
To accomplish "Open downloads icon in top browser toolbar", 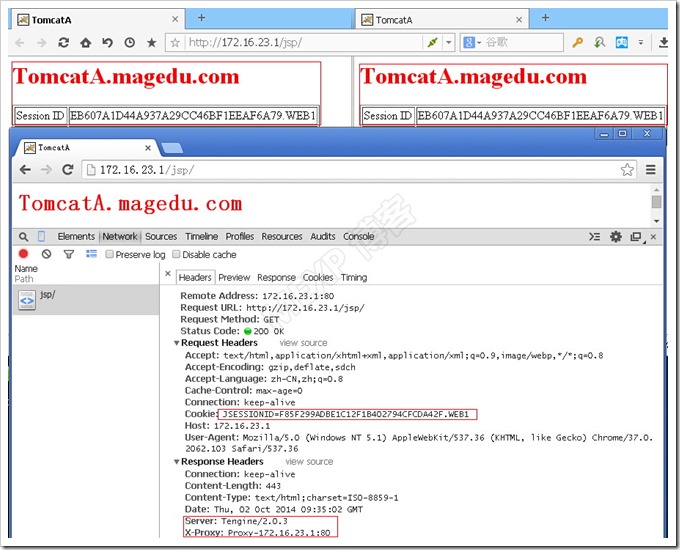I will click(663, 43).
